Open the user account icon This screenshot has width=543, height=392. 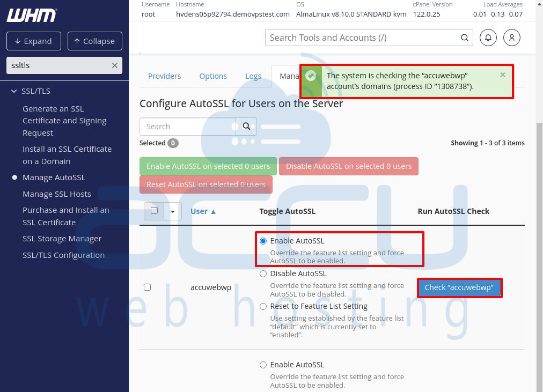pos(511,38)
